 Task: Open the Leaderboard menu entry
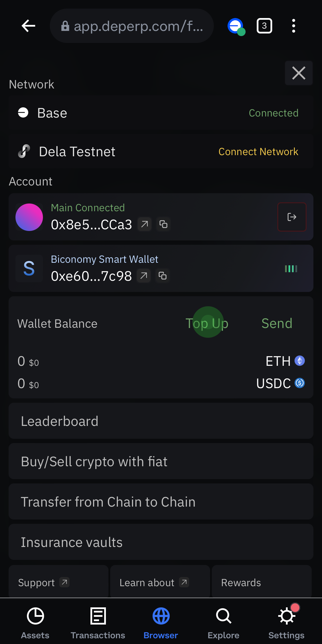click(x=161, y=421)
